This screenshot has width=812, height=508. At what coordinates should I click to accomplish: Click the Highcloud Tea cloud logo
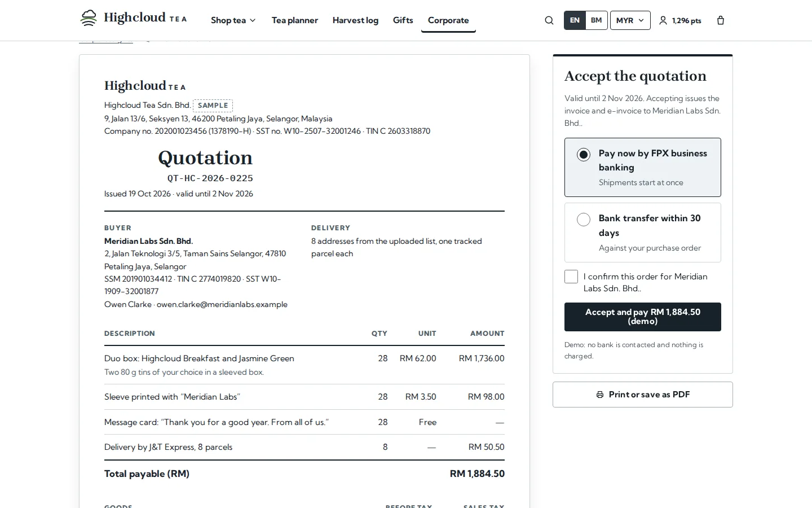pyautogui.click(x=89, y=18)
